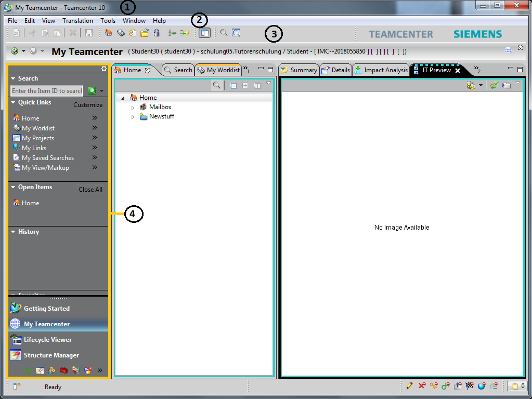Expand chevron next to My Saved Searches
Image resolution: width=532 pixels, height=399 pixels.
95,157
